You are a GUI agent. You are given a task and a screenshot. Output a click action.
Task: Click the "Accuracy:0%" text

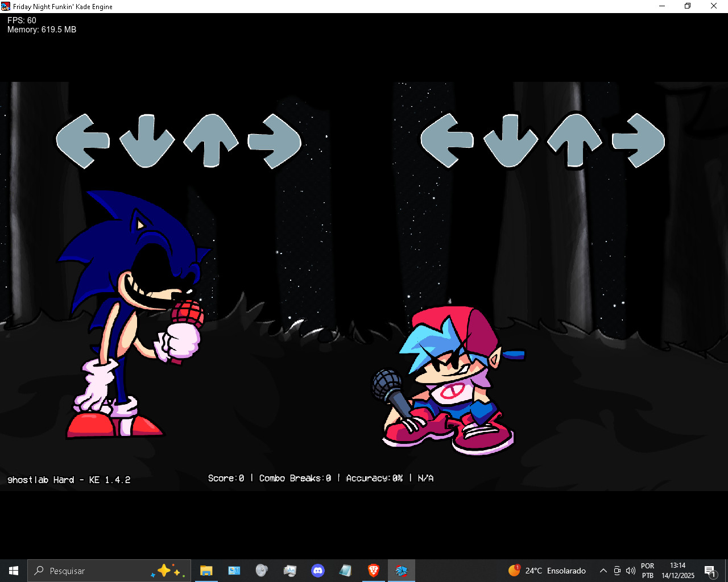[374, 479]
